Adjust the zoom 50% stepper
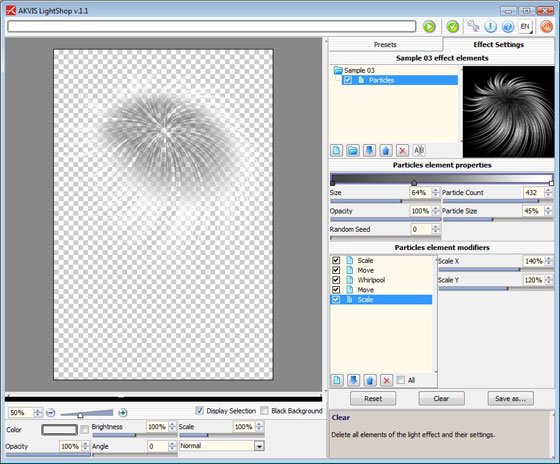The height and width of the screenshot is (464, 560). pyautogui.click(x=38, y=413)
